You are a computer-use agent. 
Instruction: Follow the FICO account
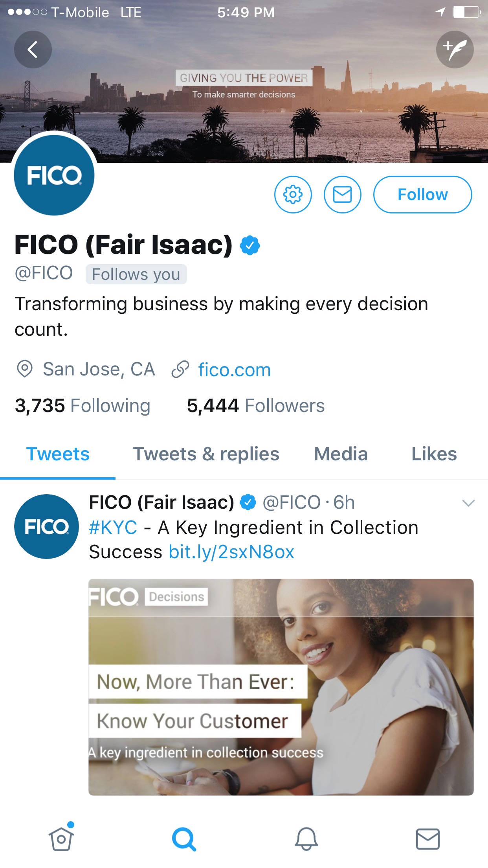[x=422, y=195]
